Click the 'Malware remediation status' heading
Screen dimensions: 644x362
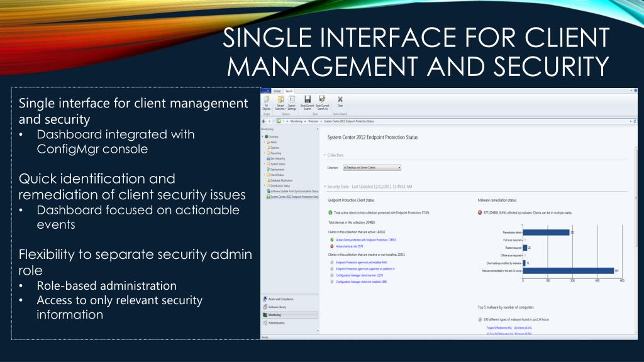[x=497, y=200]
